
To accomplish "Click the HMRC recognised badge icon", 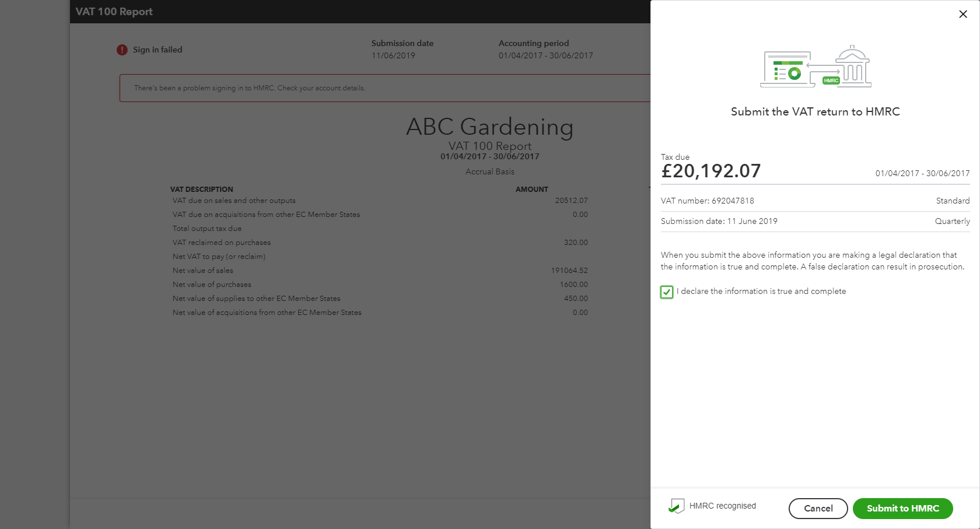I will (x=676, y=506).
